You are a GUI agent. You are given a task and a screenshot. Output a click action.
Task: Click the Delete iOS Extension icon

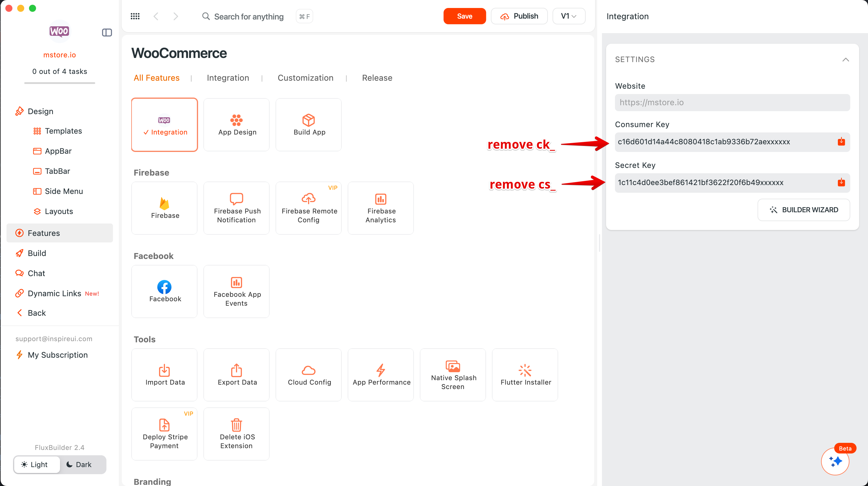[x=236, y=425]
